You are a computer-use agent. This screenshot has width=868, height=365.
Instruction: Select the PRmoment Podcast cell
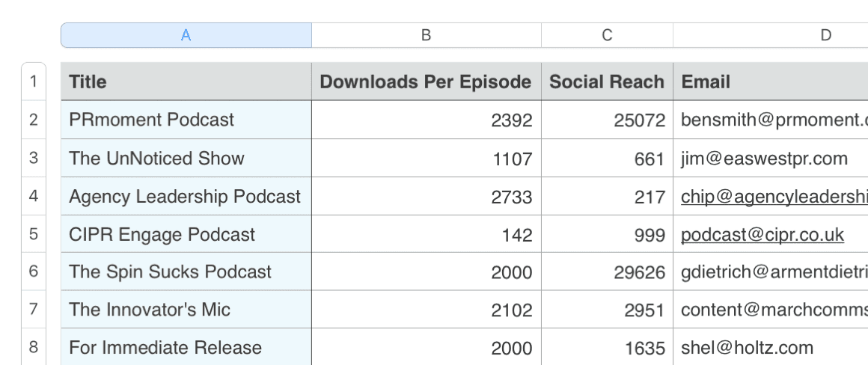pos(186,120)
